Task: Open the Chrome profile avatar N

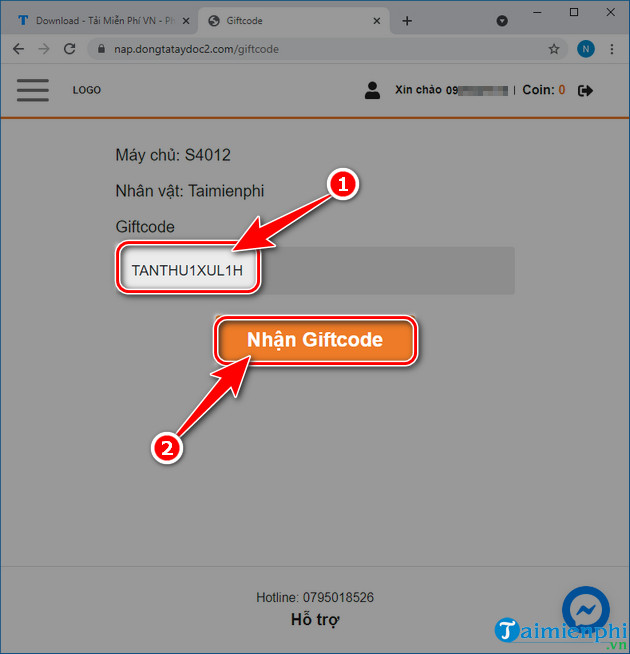Action: 585,48
